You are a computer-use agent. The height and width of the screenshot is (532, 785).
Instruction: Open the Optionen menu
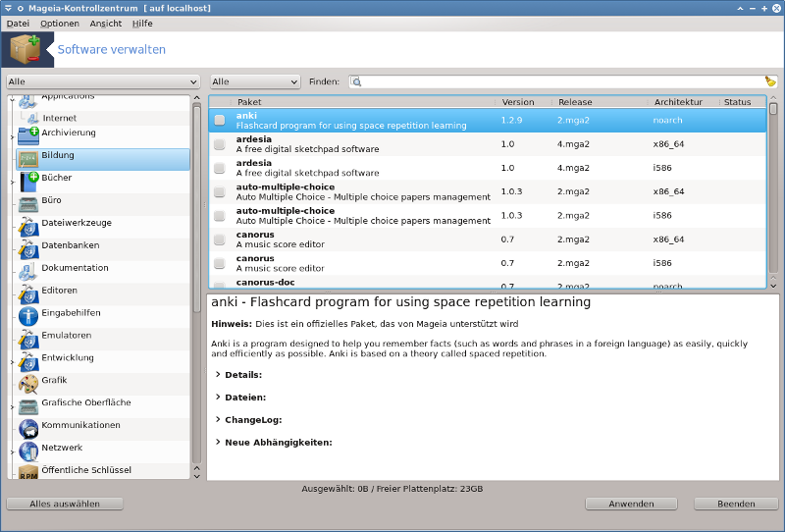click(60, 24)
